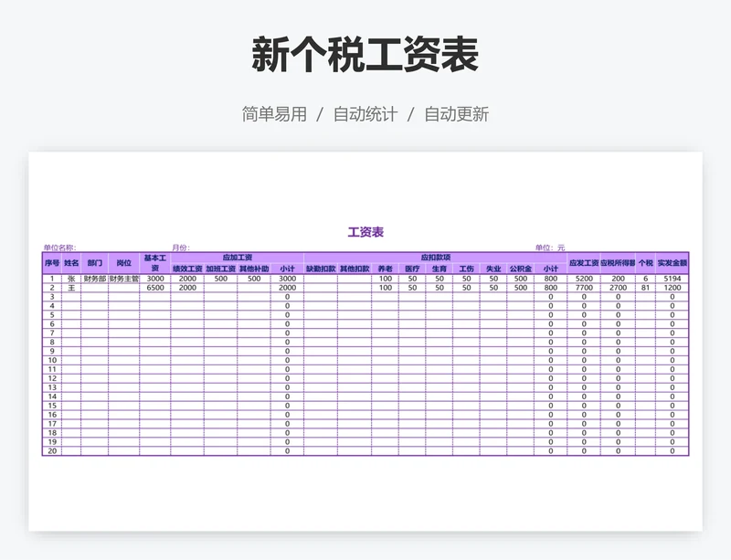Click the gross pay cell 7700
The height and width of the screenshot is (560, 731).
584,288
